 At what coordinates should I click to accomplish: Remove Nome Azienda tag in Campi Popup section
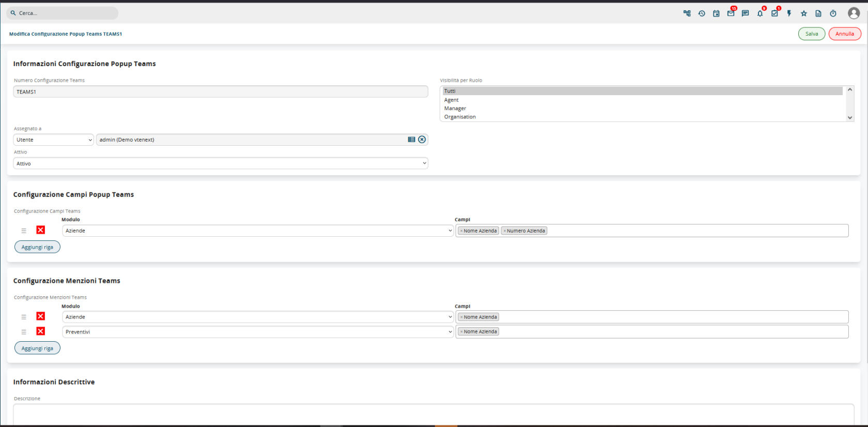[461, 231]
